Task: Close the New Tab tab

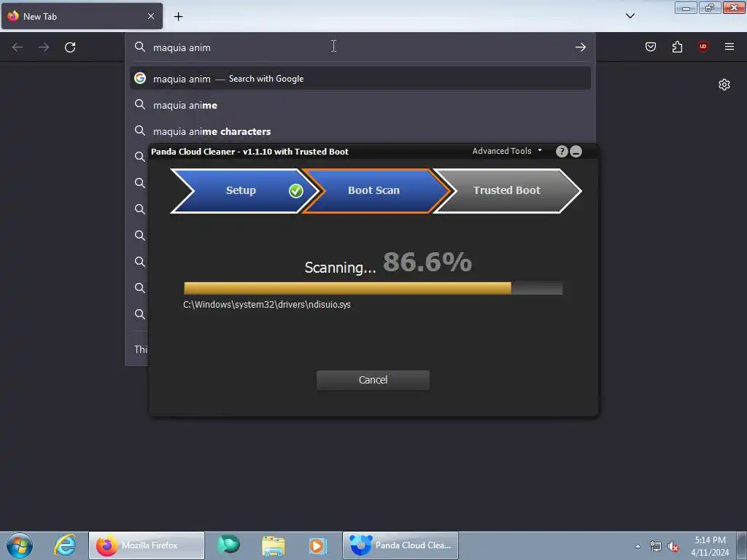Action: (x=151, y=16)
